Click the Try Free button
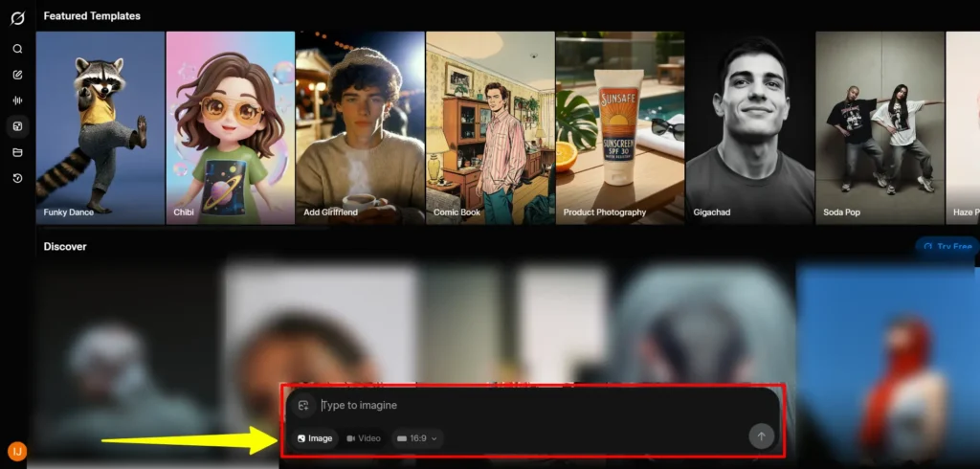Image resolution: width=980 pixels, height=469 pixels. [948, 246]
